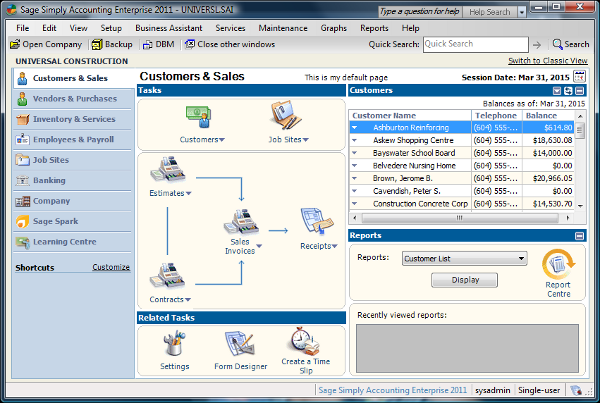600x403 pixels.
Task: Open the Contracts icon
Action: point(168,275)
